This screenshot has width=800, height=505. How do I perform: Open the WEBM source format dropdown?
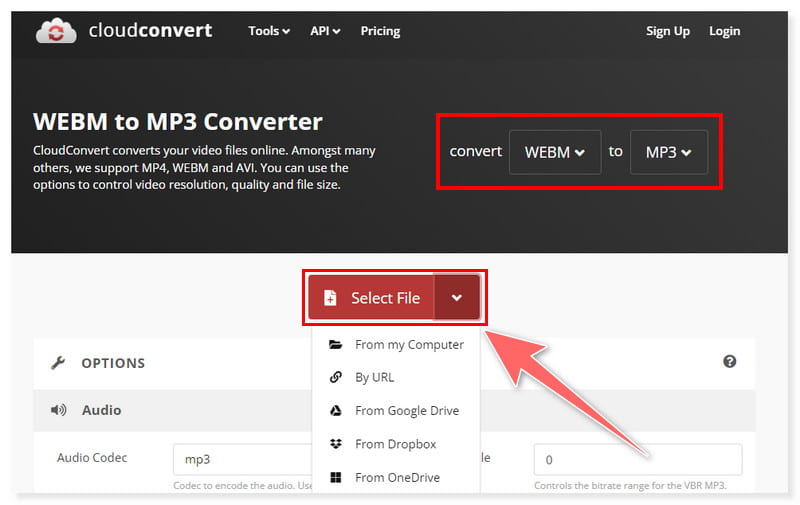555,152
